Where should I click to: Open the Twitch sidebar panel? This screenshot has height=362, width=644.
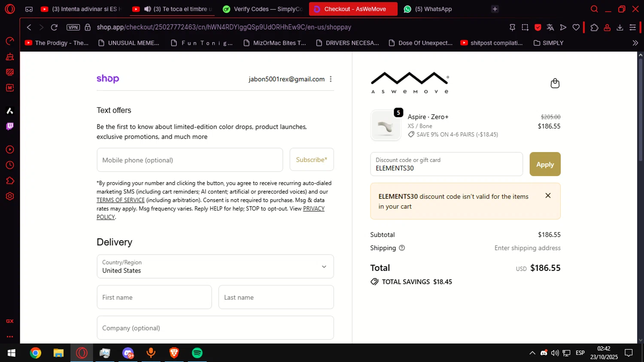pyautogui.click(x=9, y=126)
